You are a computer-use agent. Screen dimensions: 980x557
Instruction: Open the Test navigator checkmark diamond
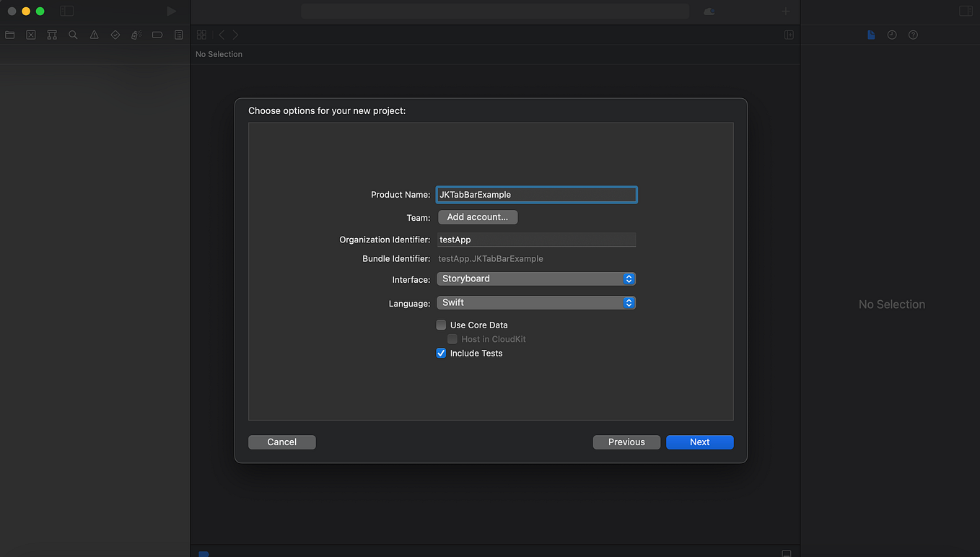[115, 34]
